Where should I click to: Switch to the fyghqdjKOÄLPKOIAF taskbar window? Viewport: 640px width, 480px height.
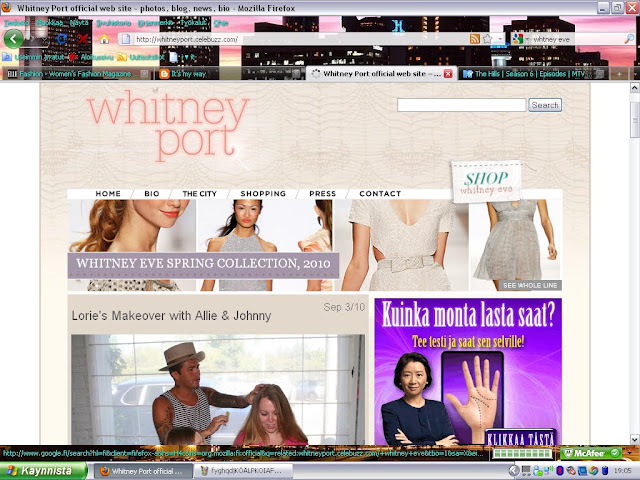pos(244,471)
